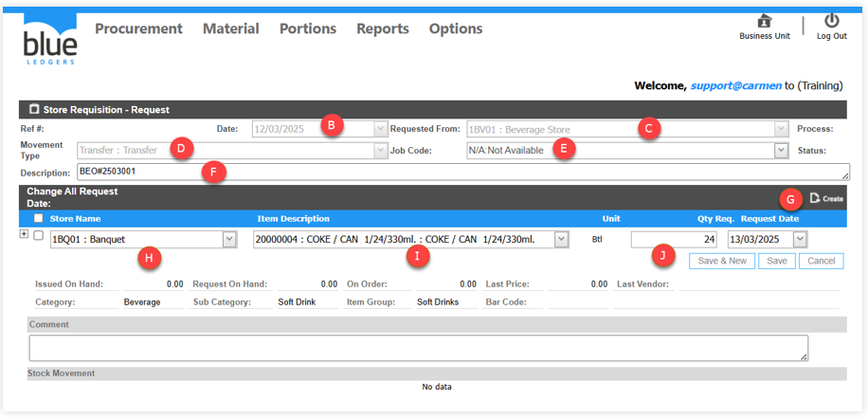
Task: Click the Qty Req. input field
Action: click(674, 240)
